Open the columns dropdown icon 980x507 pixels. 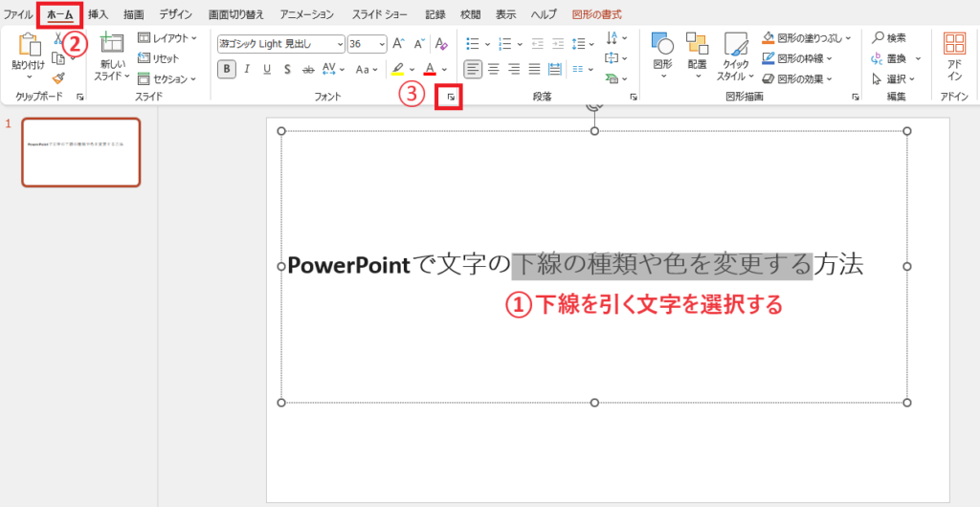(581, 69)
